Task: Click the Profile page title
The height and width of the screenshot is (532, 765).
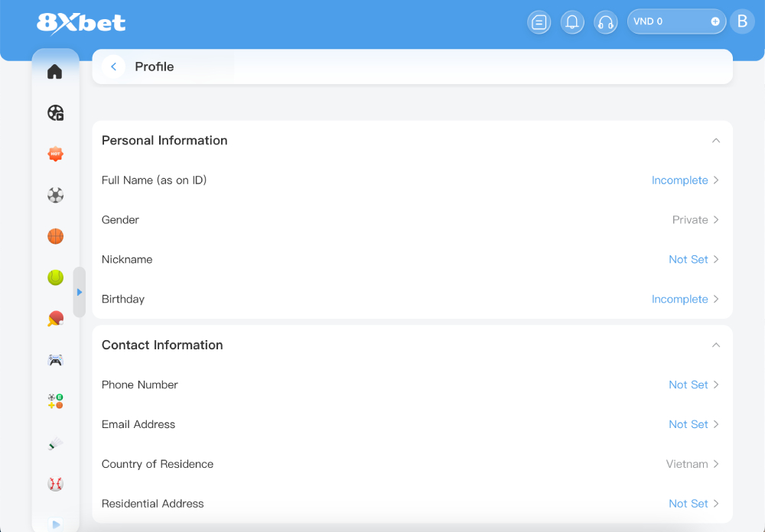Action: [155, 66]
